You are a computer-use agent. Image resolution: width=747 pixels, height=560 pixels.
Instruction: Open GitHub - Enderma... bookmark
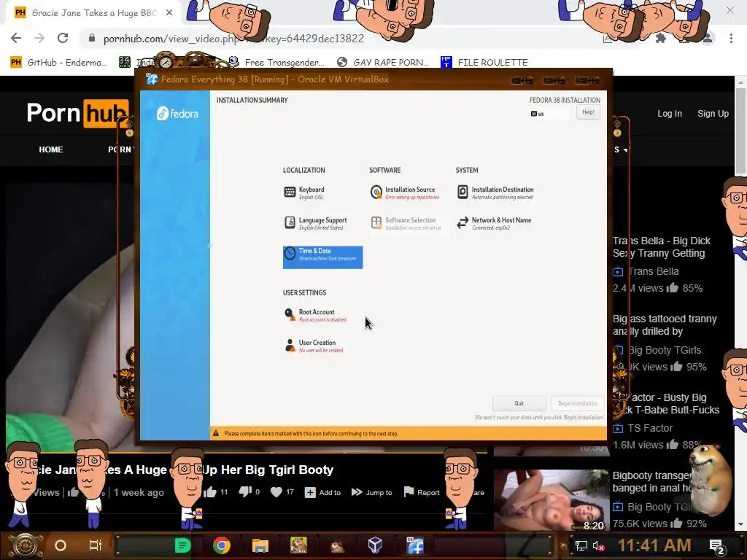click(58, 63)
